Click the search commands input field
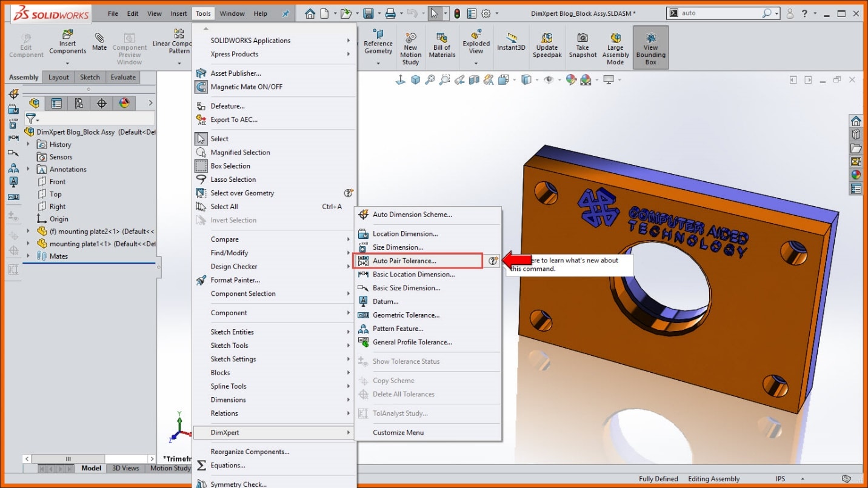 click(x=721, y=13)
